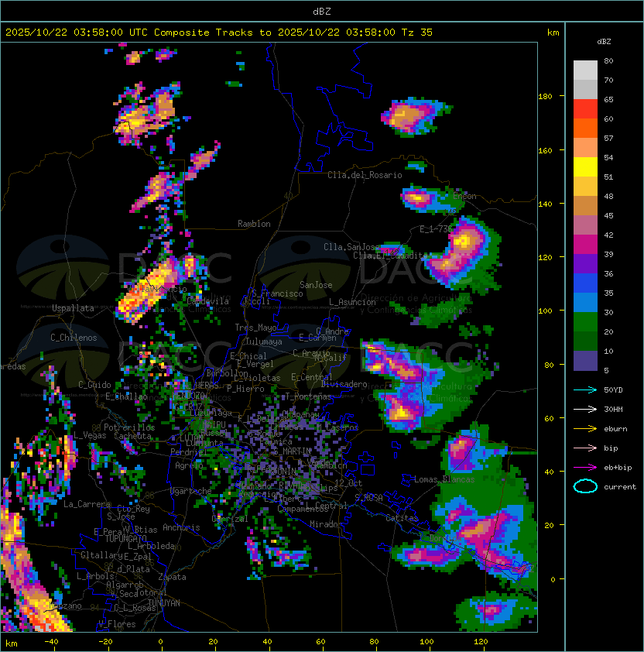Select the purple 36-39 dBZ swatch

[585, 264]
